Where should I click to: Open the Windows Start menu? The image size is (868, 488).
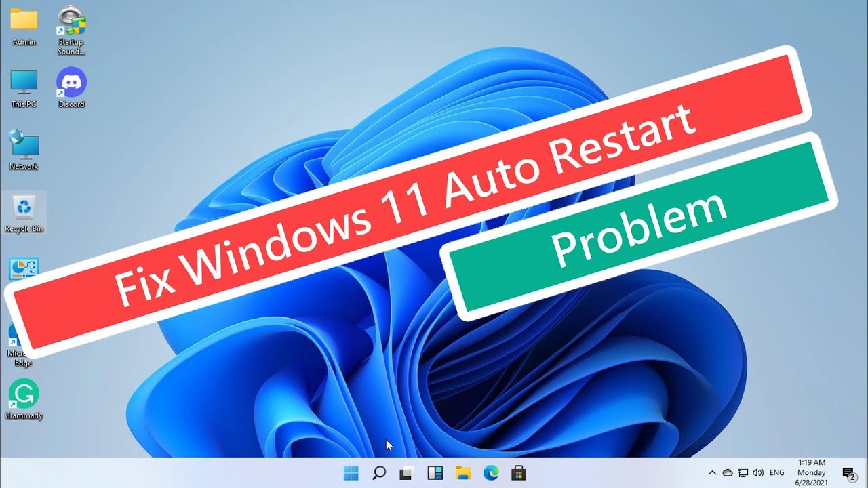(351, 473)
